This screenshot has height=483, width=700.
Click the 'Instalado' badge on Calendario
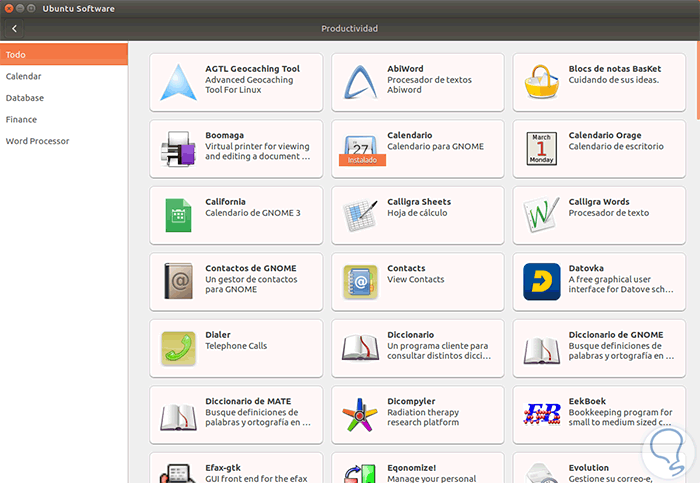click(362, 160)
